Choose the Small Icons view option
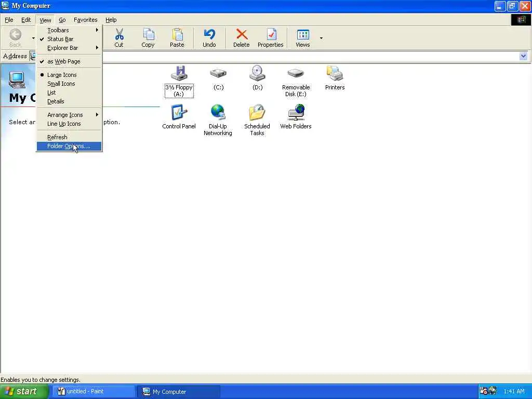The height and width of the screenshot is (399, 532). (69, 84)
